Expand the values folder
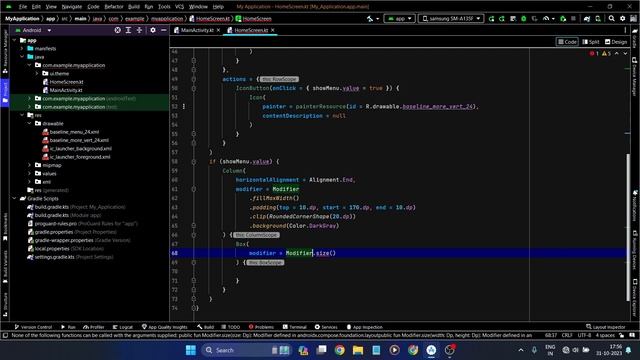The height and width of the screenshot is (360, 640). [x=29, y=173]
